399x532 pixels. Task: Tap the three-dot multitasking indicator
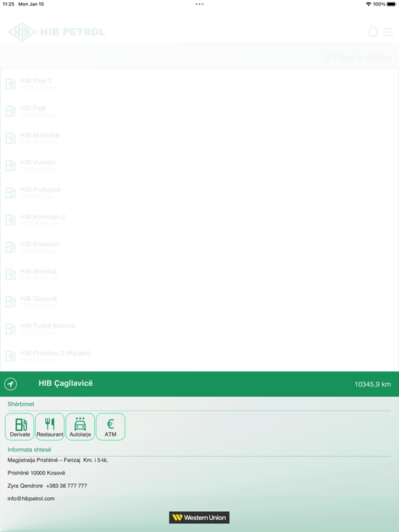199,4
